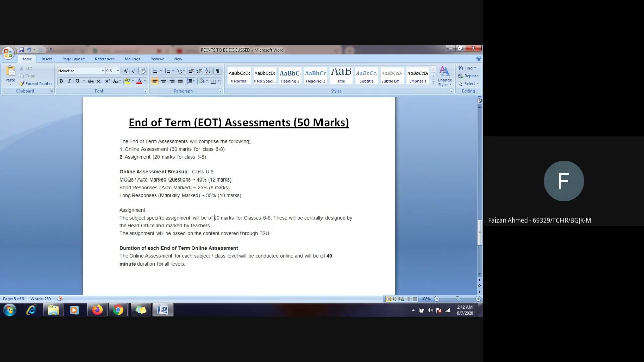Undo the last action

(29, 50)
